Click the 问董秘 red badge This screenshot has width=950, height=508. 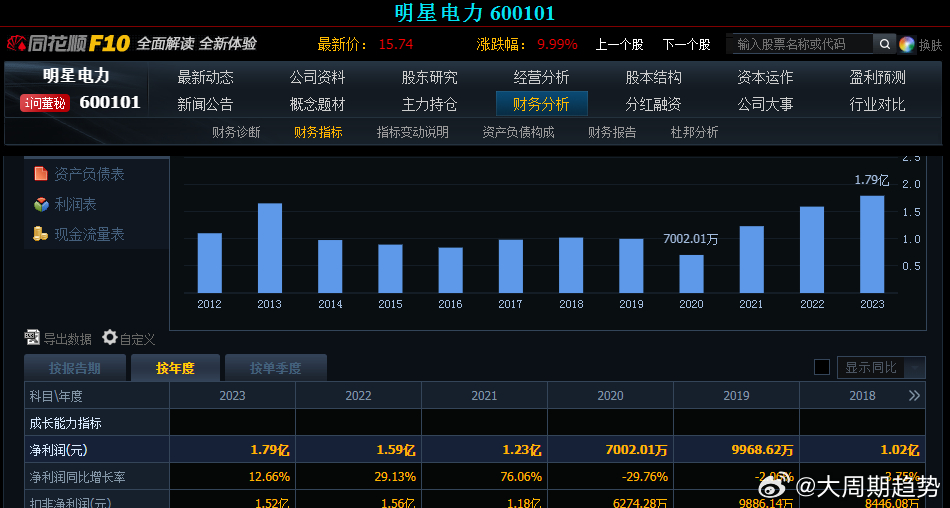[x=45, y=103]
